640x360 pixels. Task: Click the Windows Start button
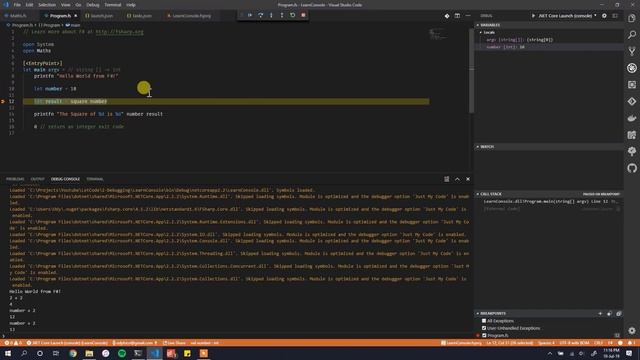coord(7,353)
